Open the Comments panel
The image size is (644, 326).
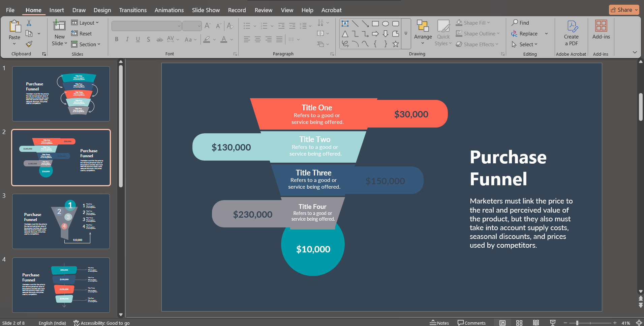(x=471, y=323)
